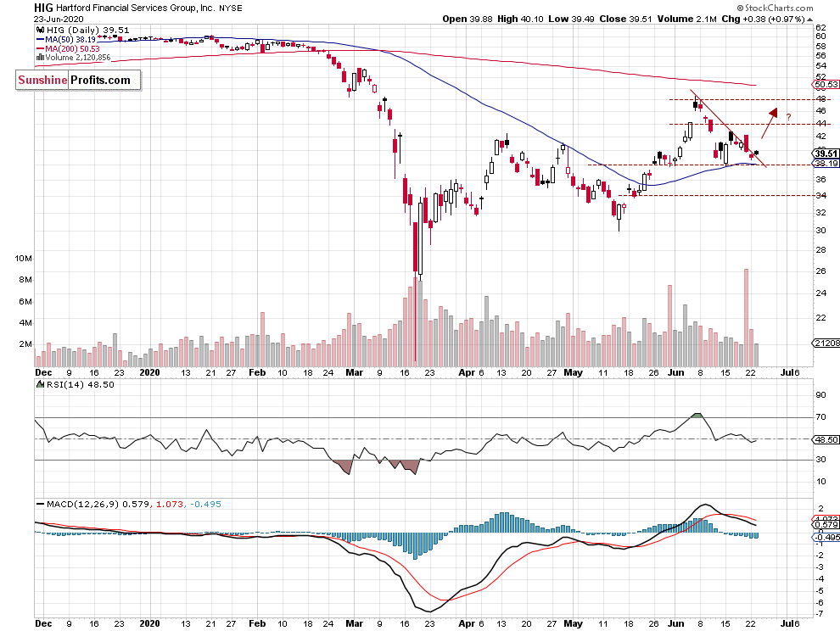Click the blue MACD histogram value -0.495
Image resolution: width=840 pixels, height=631 pixels.
205,504
